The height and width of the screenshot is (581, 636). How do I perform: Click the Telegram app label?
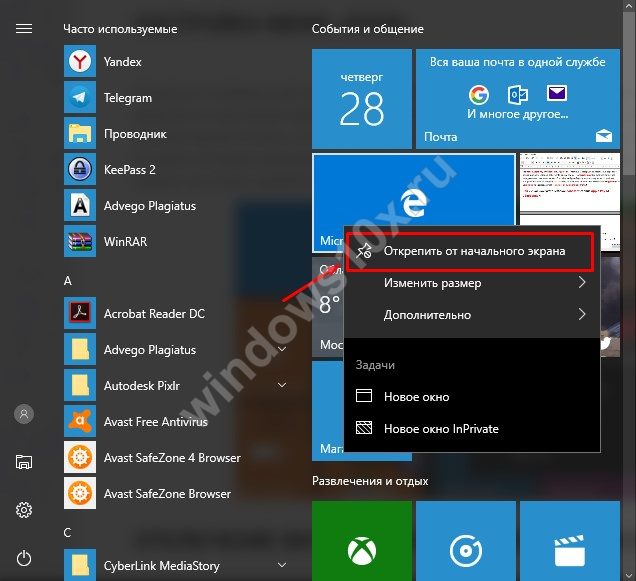coord(128,98)
